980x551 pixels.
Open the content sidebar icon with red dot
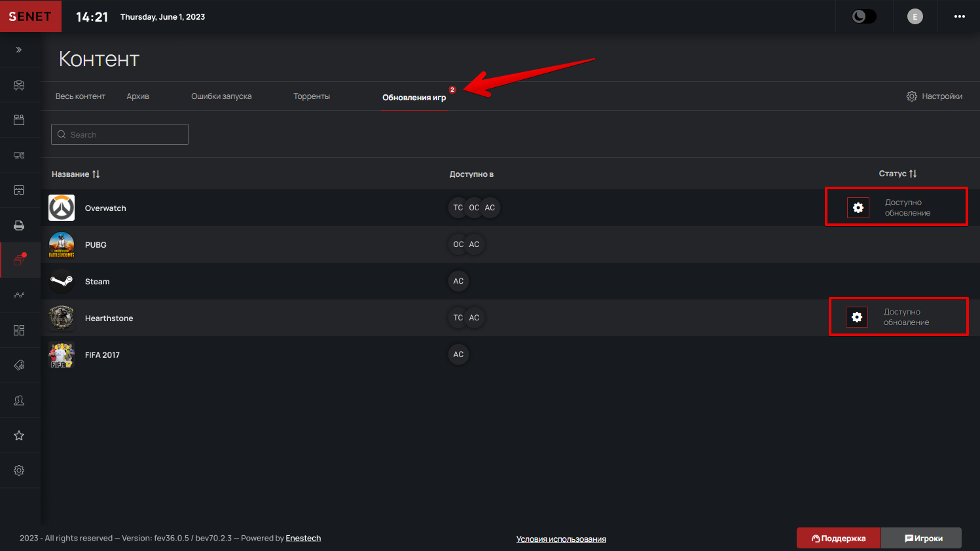click(19, 260)
